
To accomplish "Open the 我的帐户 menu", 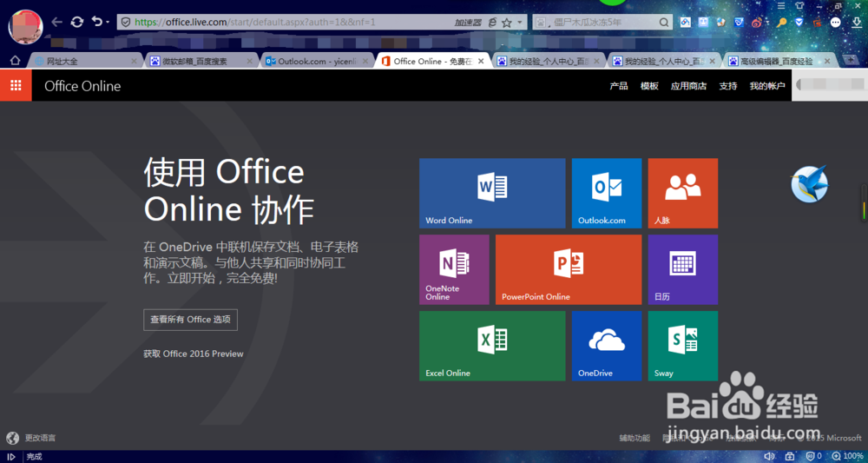I will click(767, 86).
